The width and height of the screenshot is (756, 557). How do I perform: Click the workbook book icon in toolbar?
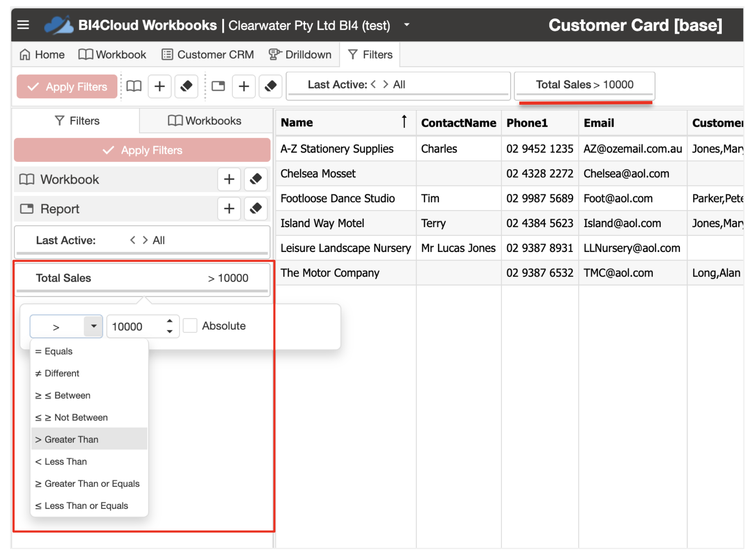(134, 86)
